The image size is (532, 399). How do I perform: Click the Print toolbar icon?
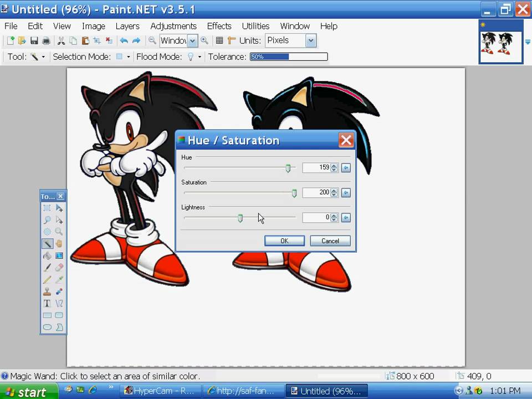coord(46,40)
